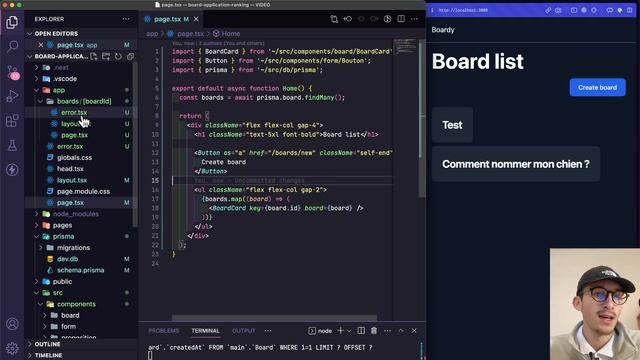The height and width of the screenshot is (360, 640).
Task: Open the Extensions view
Action: pos(12,120)
